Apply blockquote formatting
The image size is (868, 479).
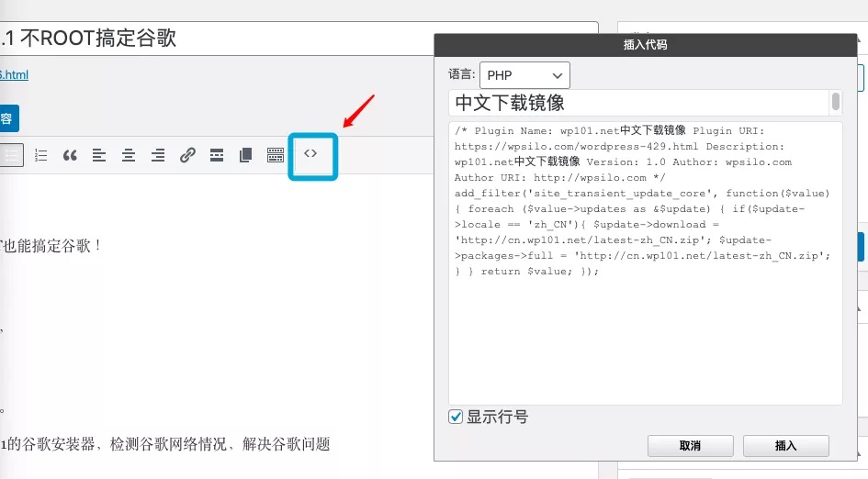[70, 155]
